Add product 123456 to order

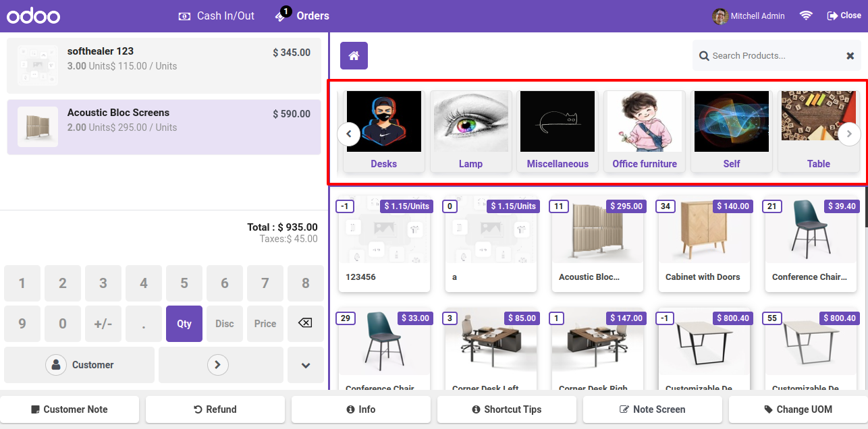384,244
